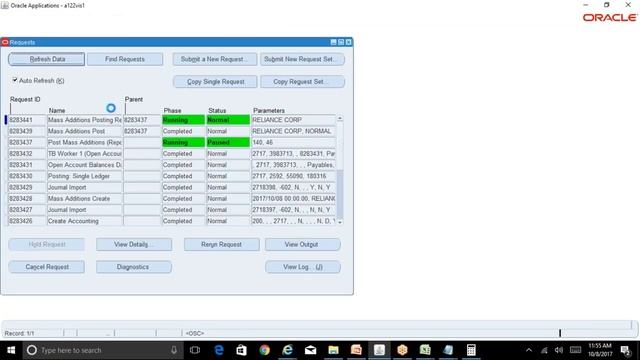Click the Rerun Request button
The image size is (640, 360).
[x=221, y=244]
